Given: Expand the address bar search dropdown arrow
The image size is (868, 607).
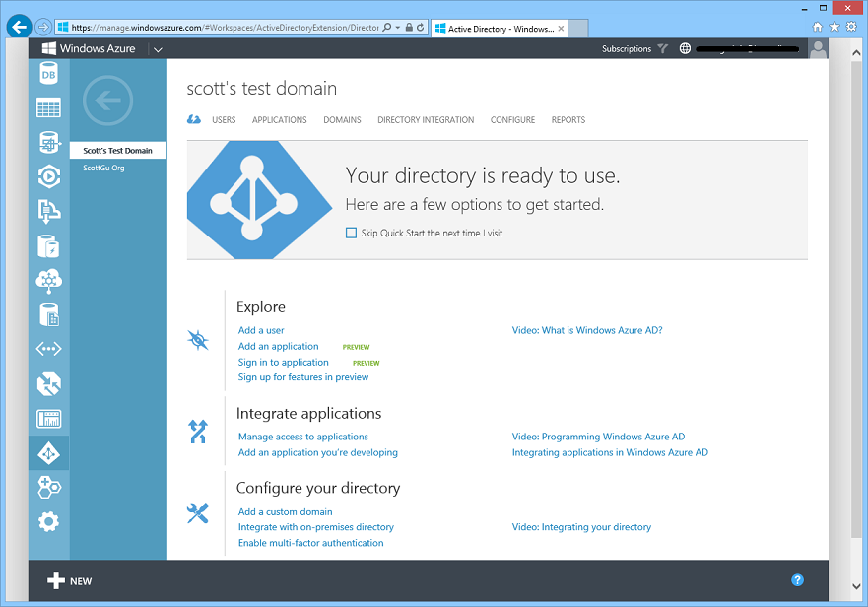Looking at the screenshot, I should pyautogui.click(x=397, y=28).
